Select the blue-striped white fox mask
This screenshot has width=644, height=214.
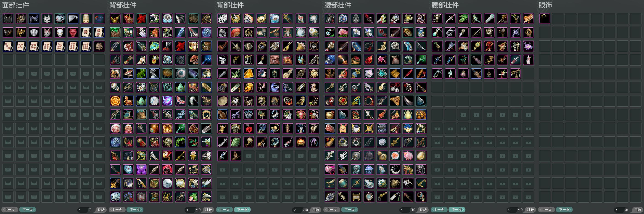pos(60,32)
